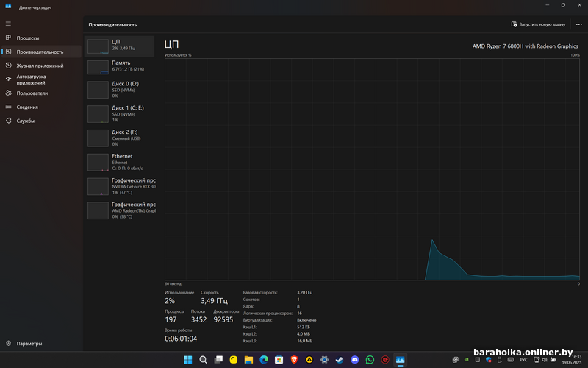Toggle the hamburger navigation menu
588x368 pixels.
click(8, 24)
